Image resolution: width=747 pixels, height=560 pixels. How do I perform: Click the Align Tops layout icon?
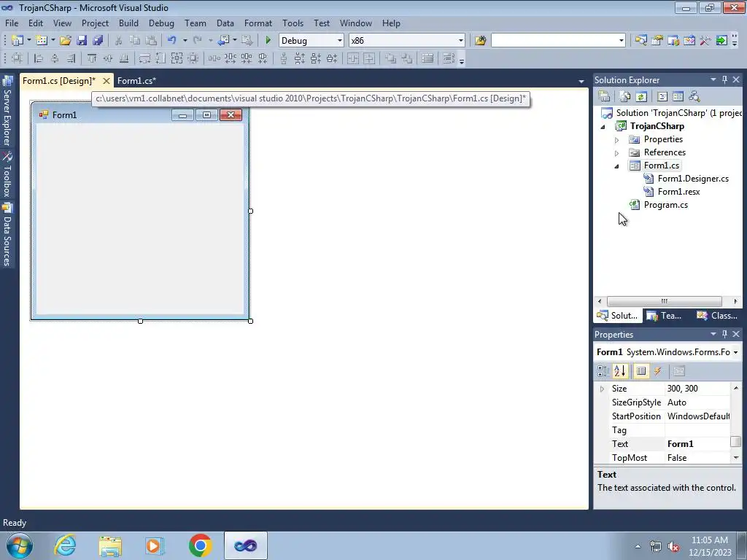pos(92,58)
